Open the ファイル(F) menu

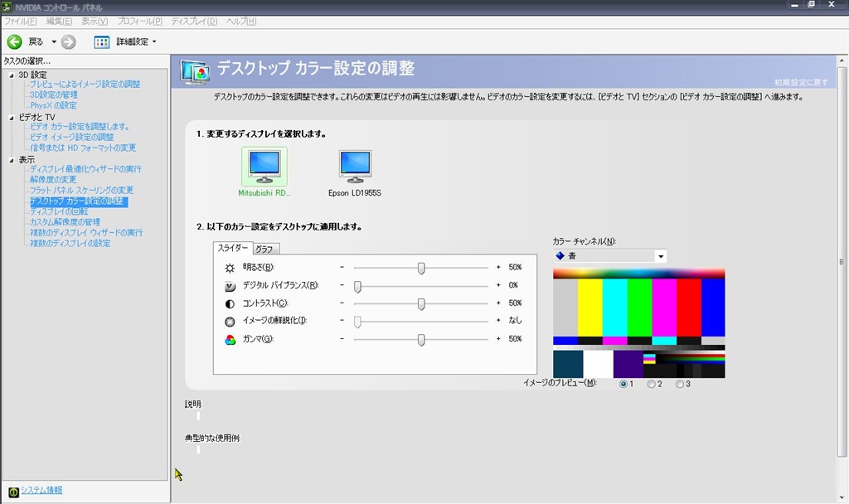21,21
